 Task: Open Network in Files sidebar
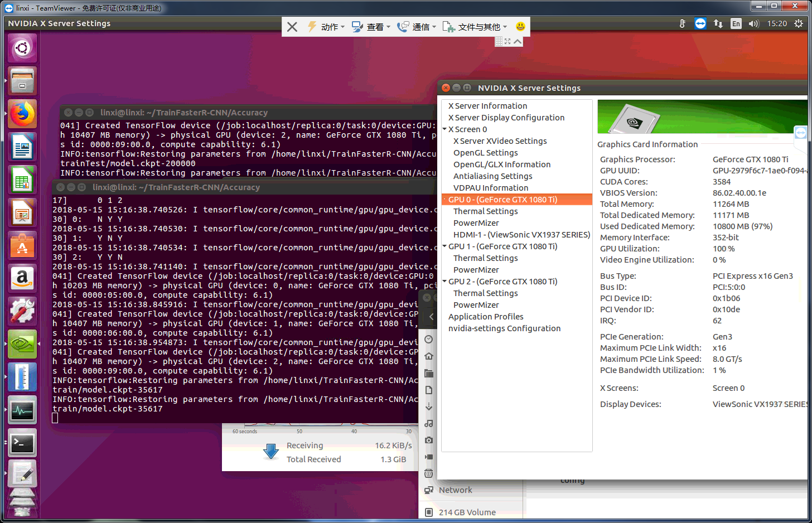(x=455, y=490)
